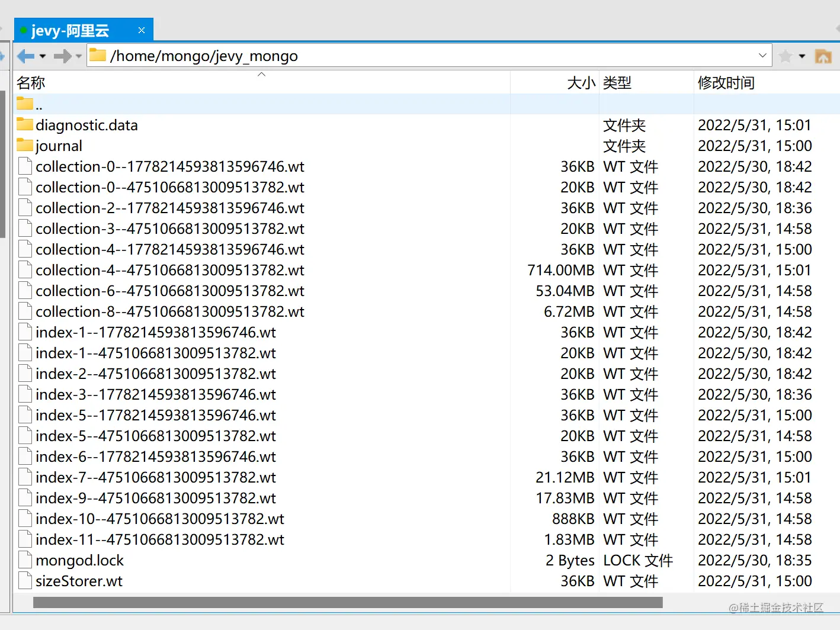Click file icon of mongod.lock
The image size is (840, 630).
point(25,560)
